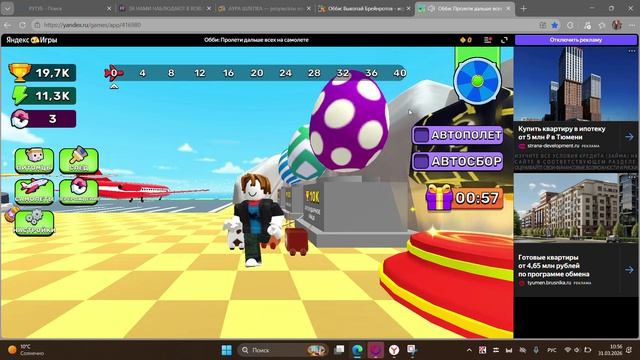
Task: Click the large purple spotted egg
Action: [349, 121]
